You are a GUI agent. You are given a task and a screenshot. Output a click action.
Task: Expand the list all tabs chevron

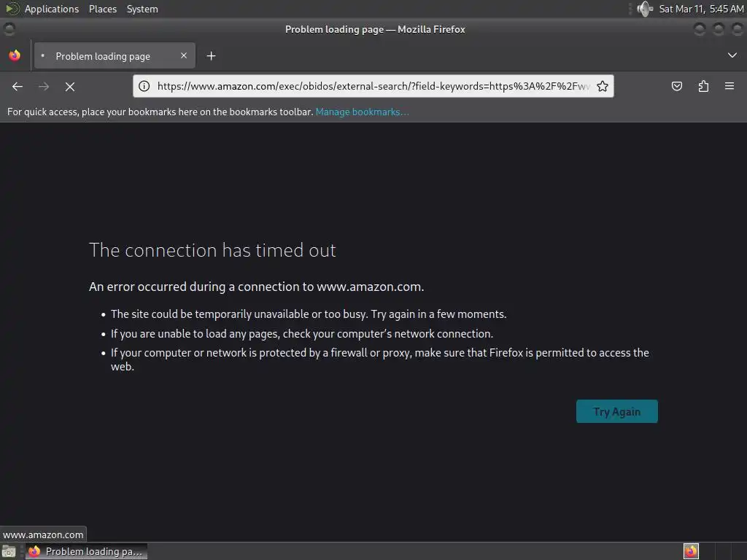[732, 55]
